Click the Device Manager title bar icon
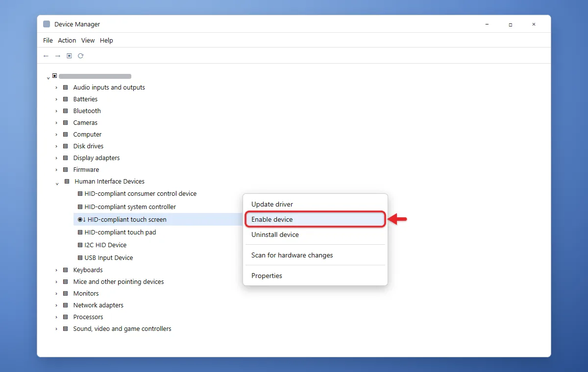This screenshot has width=588, height=372. tap(47, 24)
